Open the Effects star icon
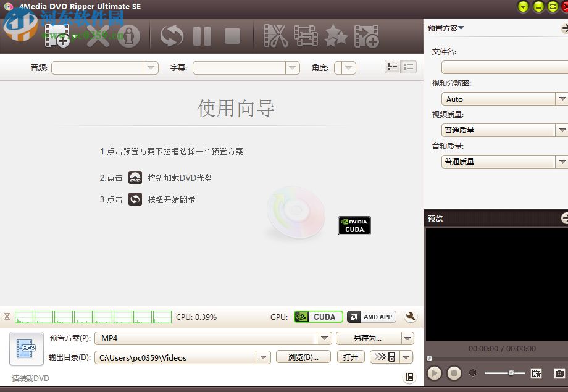Image resolution: width=568 pixels, height=392 pixels. point(335,35)
